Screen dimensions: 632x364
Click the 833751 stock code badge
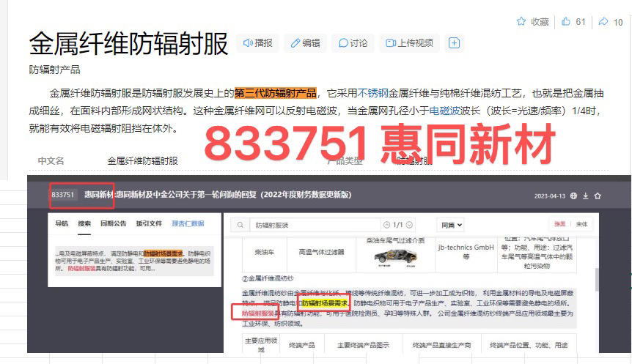(x=63, y=195)
